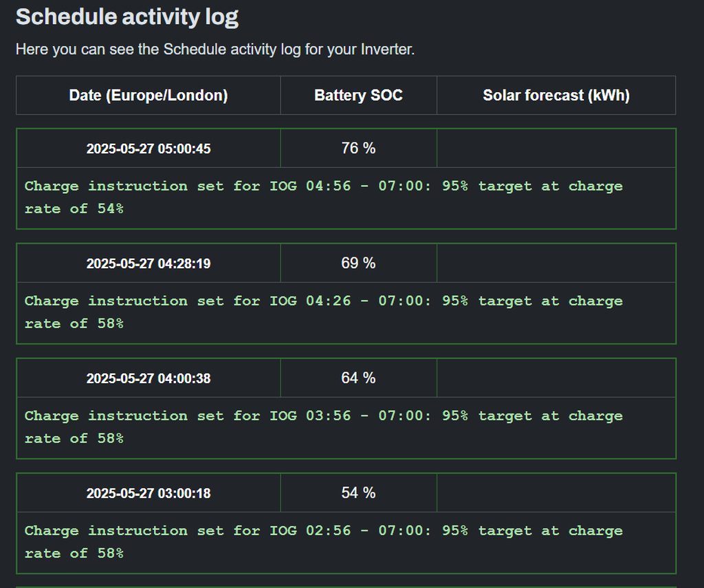Click the Date (Europe/London) column header

point(148,96)
